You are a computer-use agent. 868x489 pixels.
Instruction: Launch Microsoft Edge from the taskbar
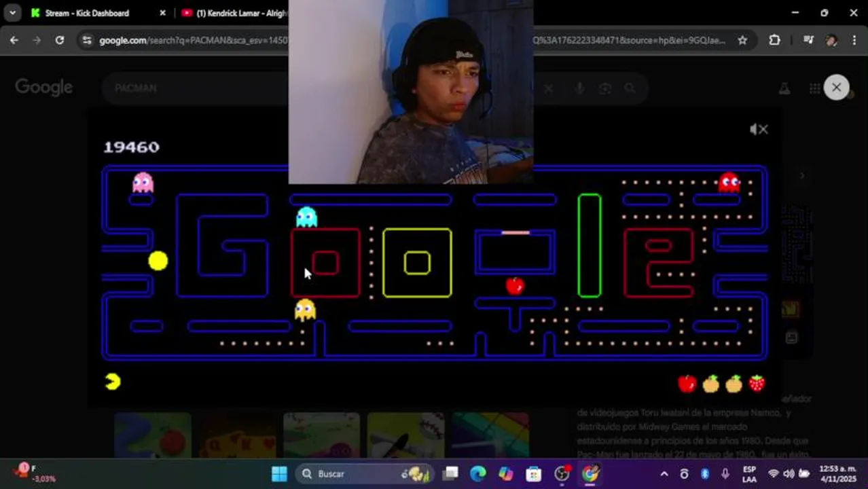tap(478, 473)
